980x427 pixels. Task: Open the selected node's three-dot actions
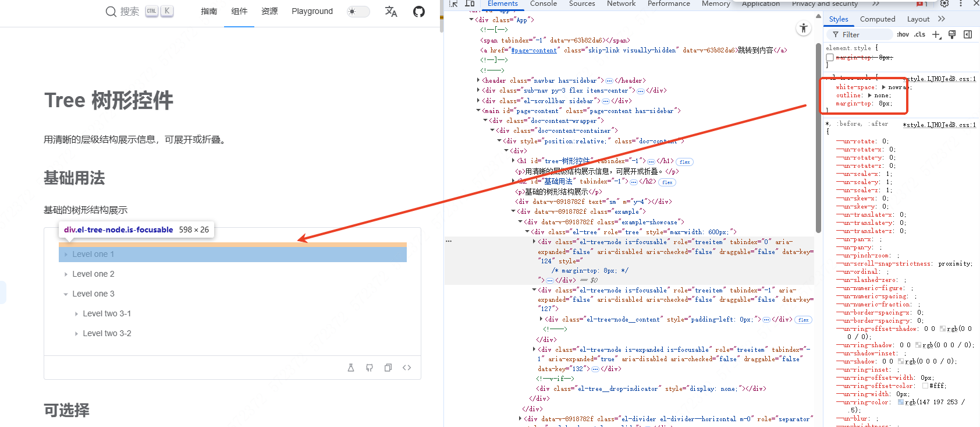click(449, 241)
